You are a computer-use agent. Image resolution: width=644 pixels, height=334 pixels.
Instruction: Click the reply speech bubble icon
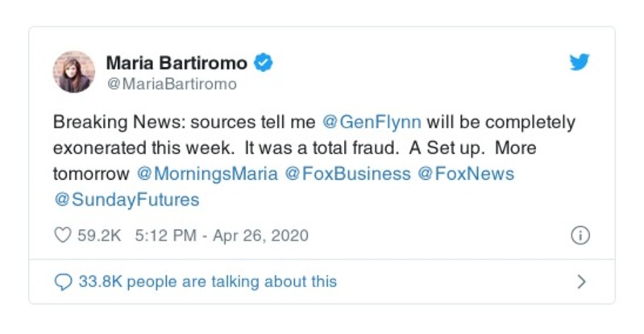pyautogui.click(x=63, y=282)
